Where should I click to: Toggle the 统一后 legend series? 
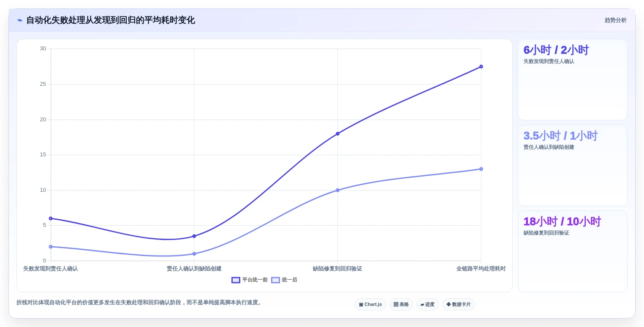point(284,280)
